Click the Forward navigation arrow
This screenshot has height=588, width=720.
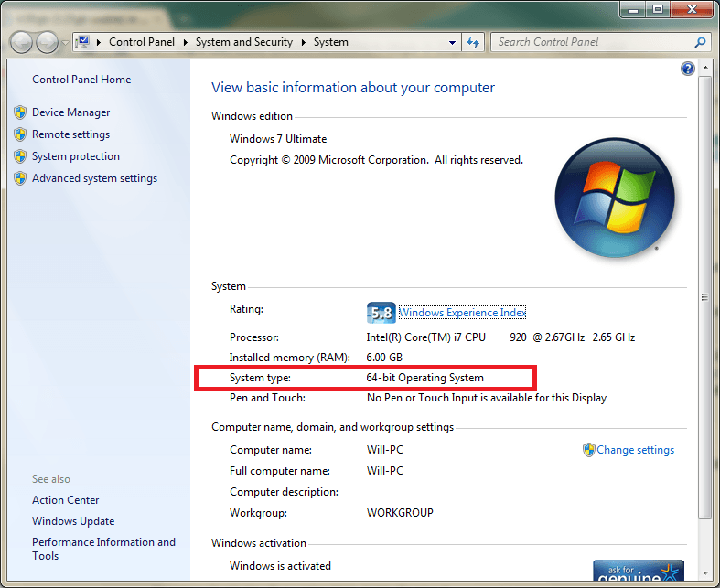tap(47, 43)
